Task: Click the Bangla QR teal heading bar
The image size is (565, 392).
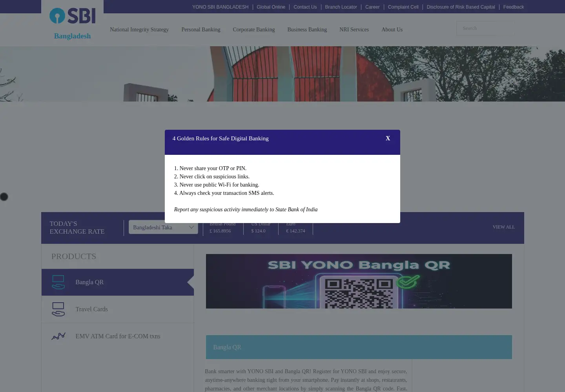Action: 359,347
